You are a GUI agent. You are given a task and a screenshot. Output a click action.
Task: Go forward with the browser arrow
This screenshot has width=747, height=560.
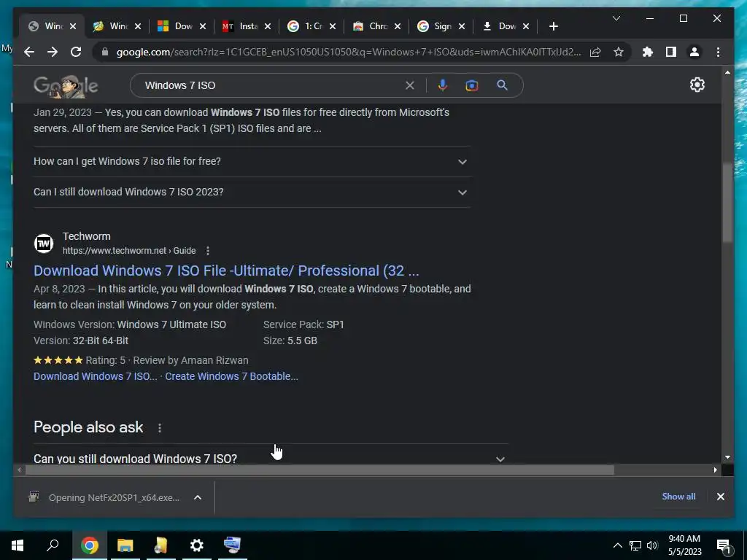point(53,52)
